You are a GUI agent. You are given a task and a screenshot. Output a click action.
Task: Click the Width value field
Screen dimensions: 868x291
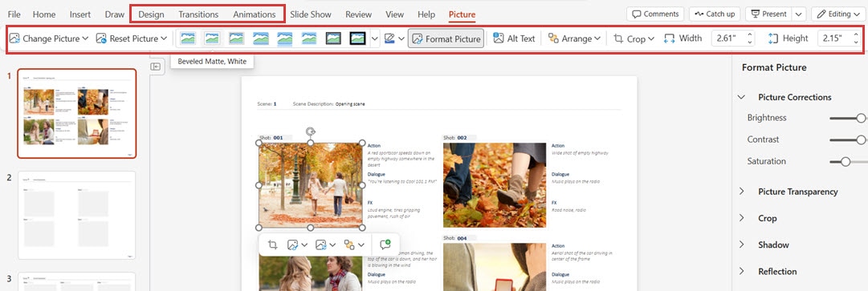coord(727,38)
